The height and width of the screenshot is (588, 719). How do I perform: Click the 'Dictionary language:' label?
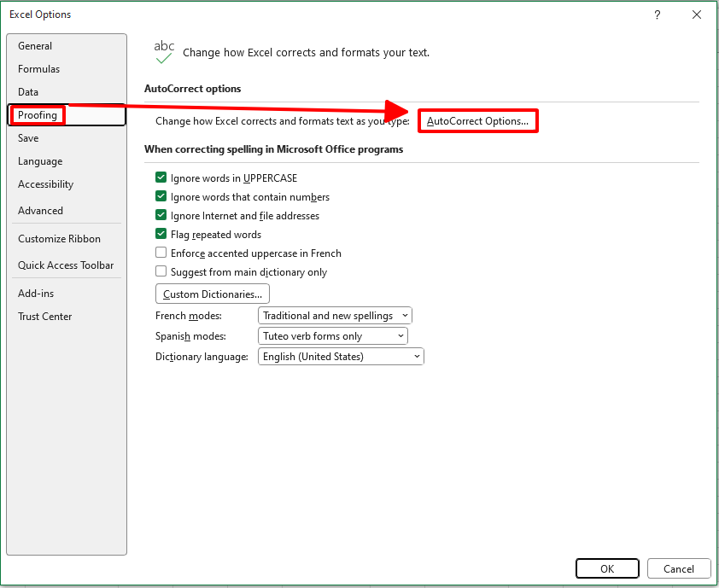click(x=202, y=357)
